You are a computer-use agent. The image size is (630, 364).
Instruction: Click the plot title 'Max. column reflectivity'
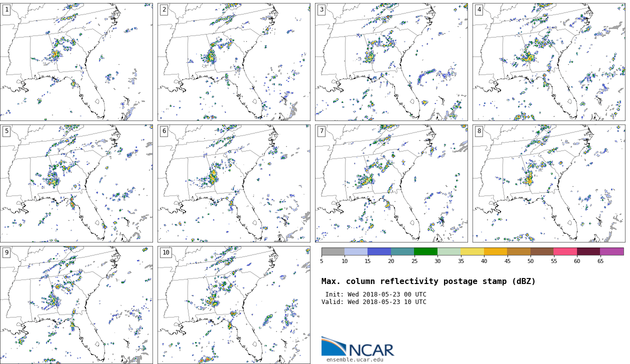click(x=428, y=281)
